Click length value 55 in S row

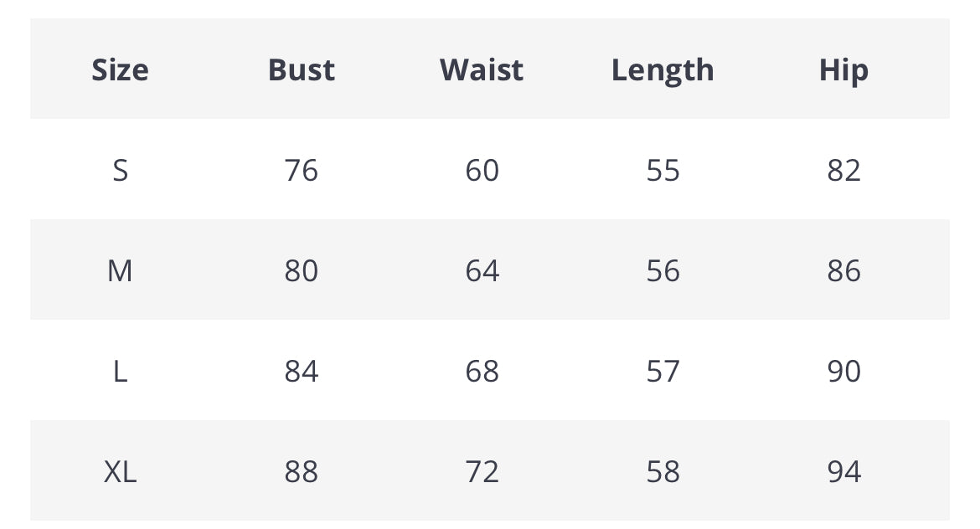663,170
